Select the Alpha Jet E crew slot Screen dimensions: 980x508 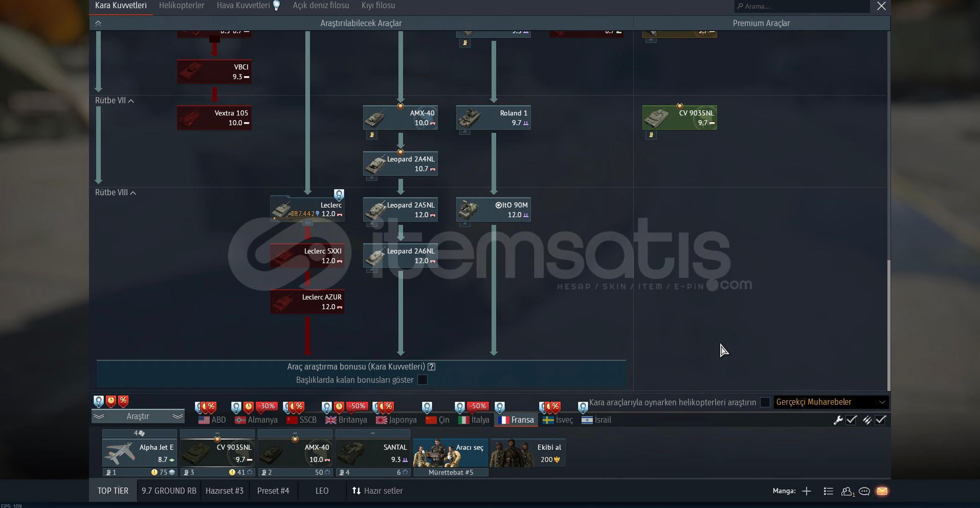click(x=140, y=453)
